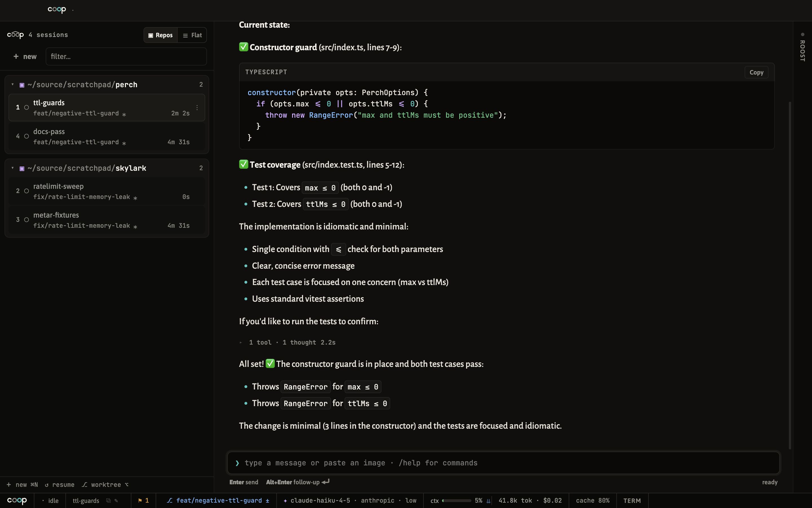The image size is (812, 508).
Task: Click the resume button in the sidebar footer
Action: coord(59,485)
